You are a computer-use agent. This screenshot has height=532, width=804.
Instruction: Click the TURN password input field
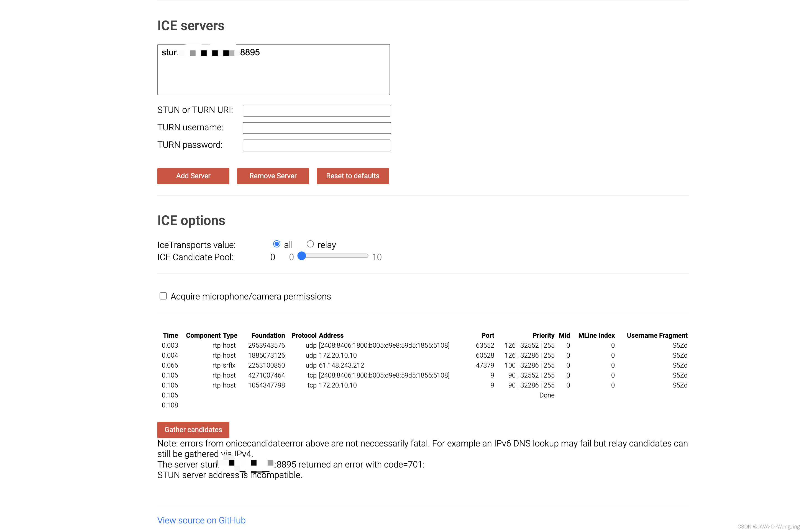(x=316, y=145)
